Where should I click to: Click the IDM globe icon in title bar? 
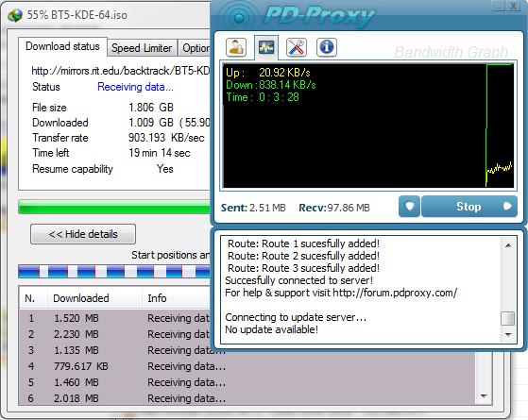click(x=15, y=15)
